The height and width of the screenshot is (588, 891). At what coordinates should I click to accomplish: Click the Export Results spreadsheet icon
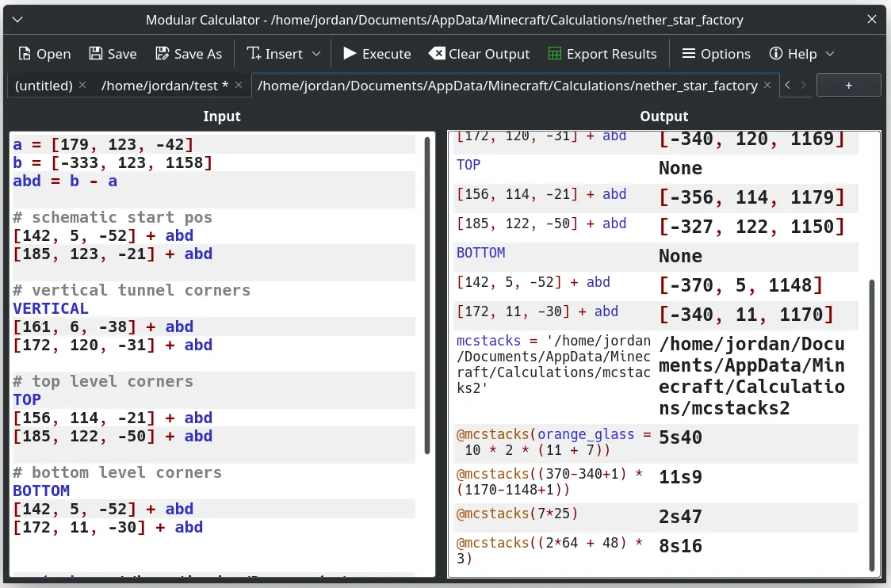[x=555, y=54]
